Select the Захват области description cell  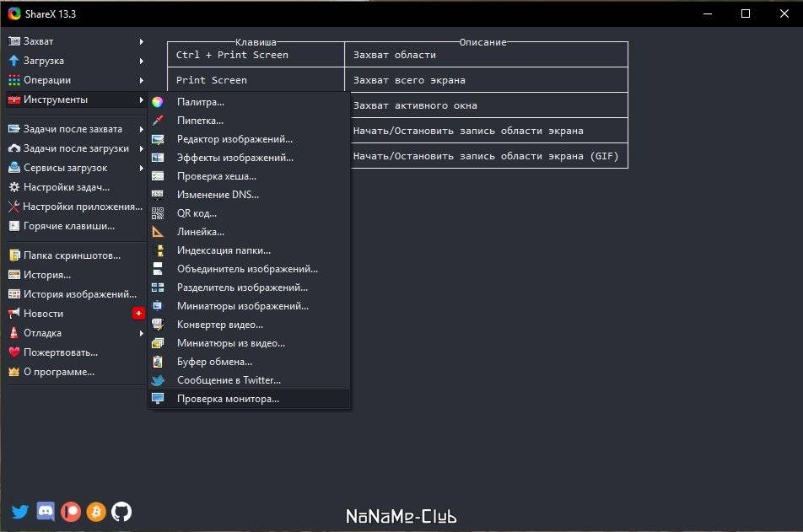tap(486, 55)
